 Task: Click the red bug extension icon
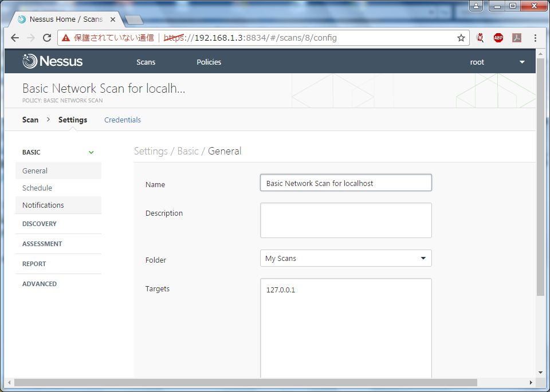point(480,38)
